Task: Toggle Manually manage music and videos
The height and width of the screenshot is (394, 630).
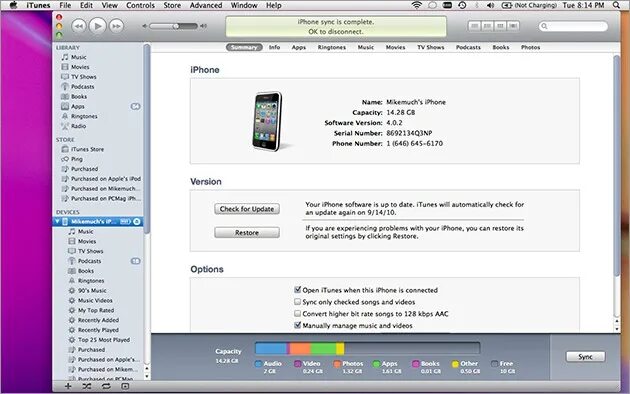Action: (x=298, y=325)
